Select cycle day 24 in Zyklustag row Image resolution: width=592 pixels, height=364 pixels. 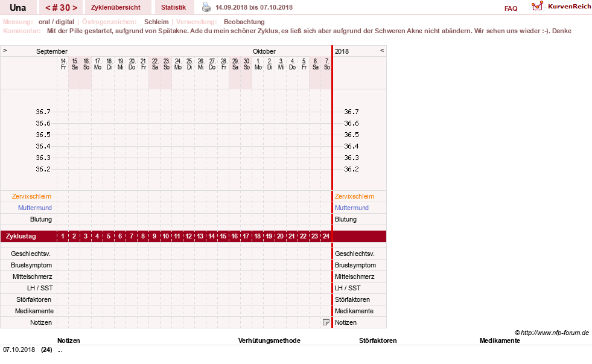click(x=326, y=237)
